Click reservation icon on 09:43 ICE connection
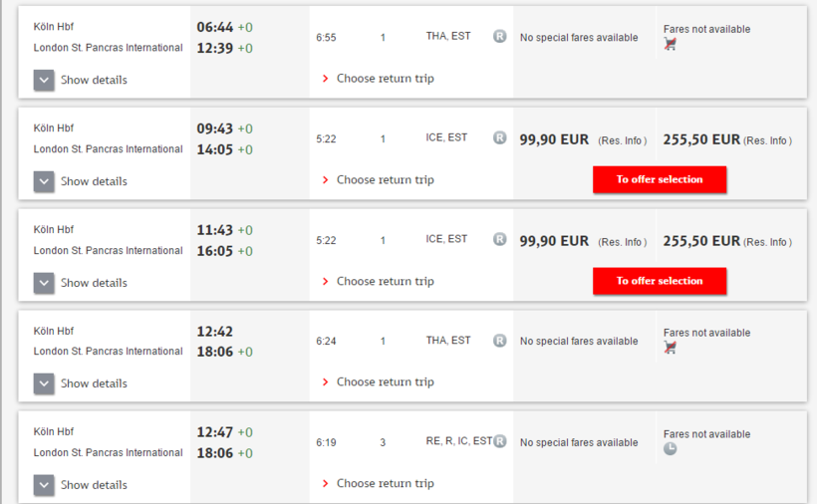 [x=500, y=137]
